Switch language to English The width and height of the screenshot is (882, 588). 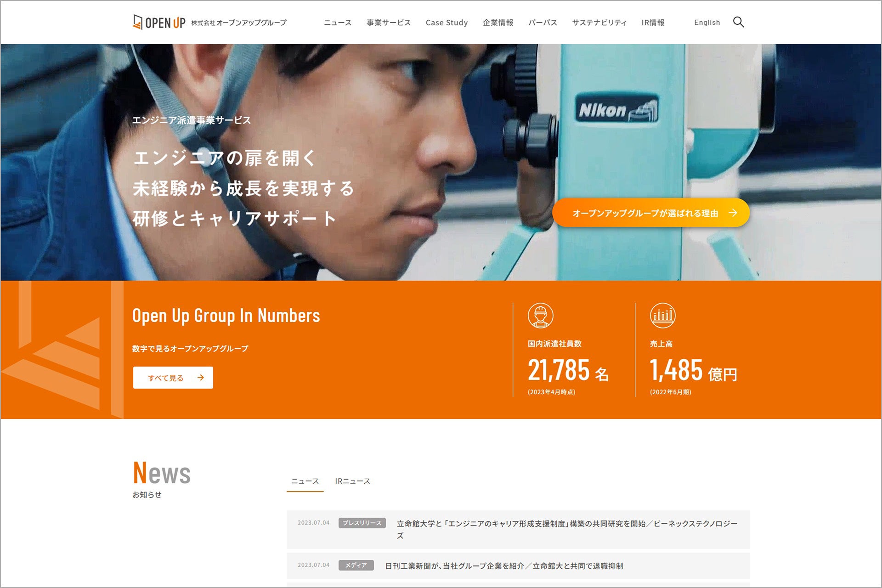[x=707, y=23]
